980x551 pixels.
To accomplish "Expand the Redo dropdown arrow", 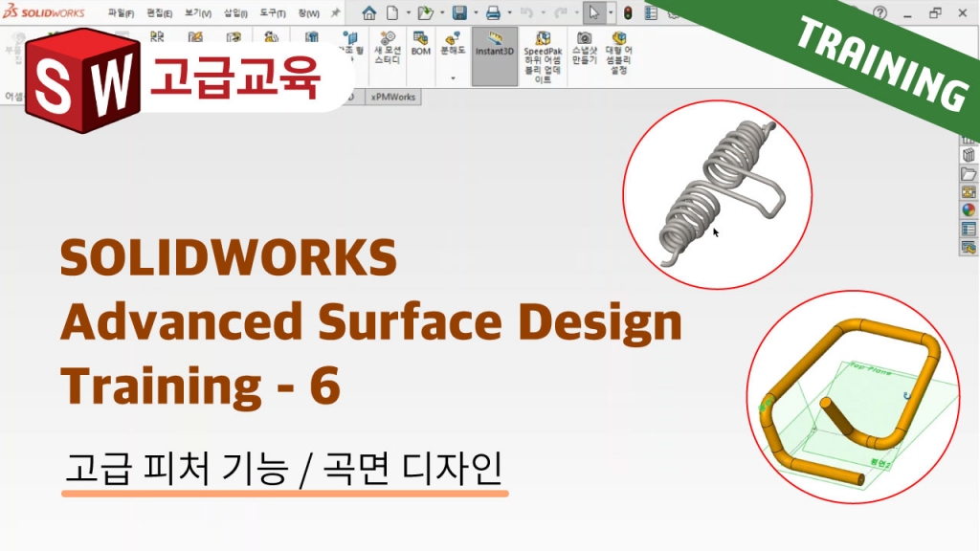I will coord(576,13).
